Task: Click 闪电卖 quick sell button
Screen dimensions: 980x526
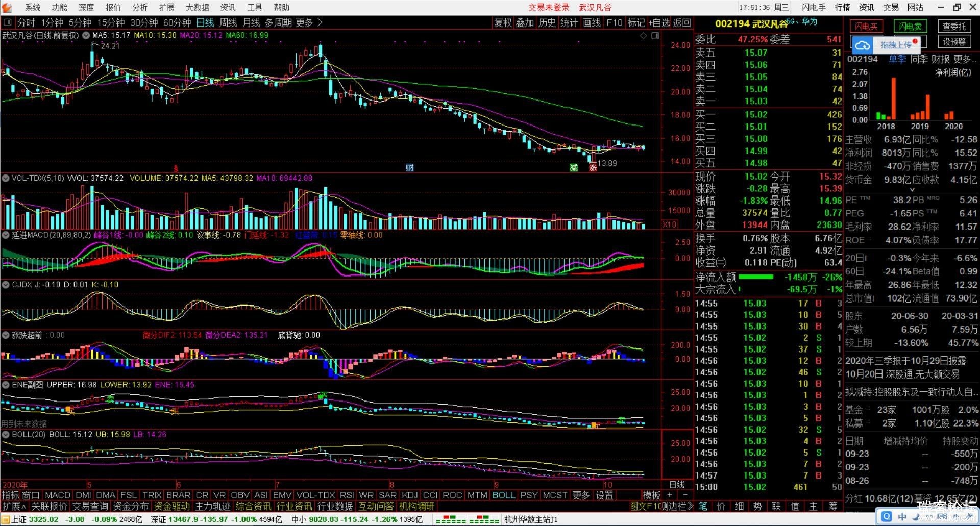Action: click(x=910, y=27)
